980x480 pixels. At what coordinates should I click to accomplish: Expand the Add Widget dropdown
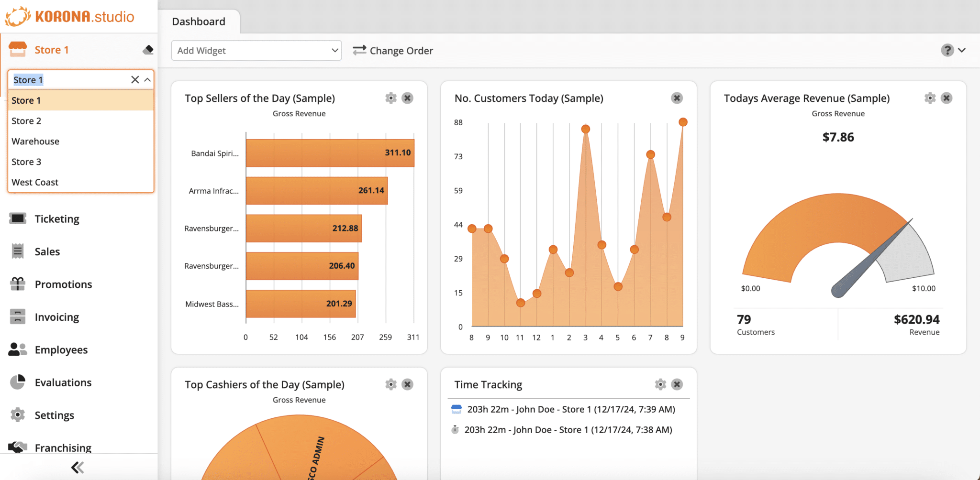[x=256, y=50]
